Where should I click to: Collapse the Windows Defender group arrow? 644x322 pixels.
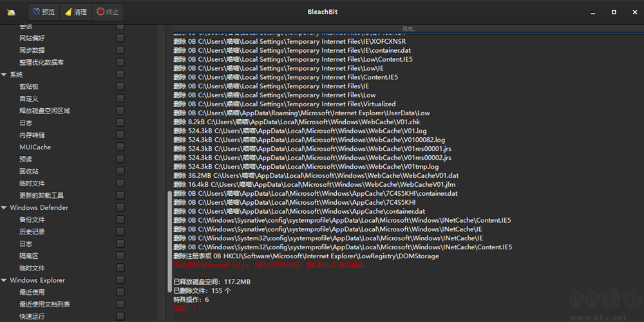[4, 208]
